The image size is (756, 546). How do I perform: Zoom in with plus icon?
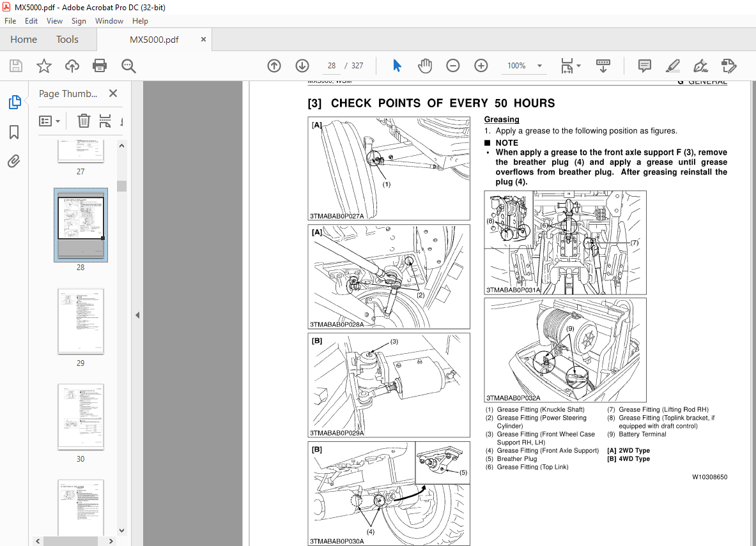pos(481,66)
